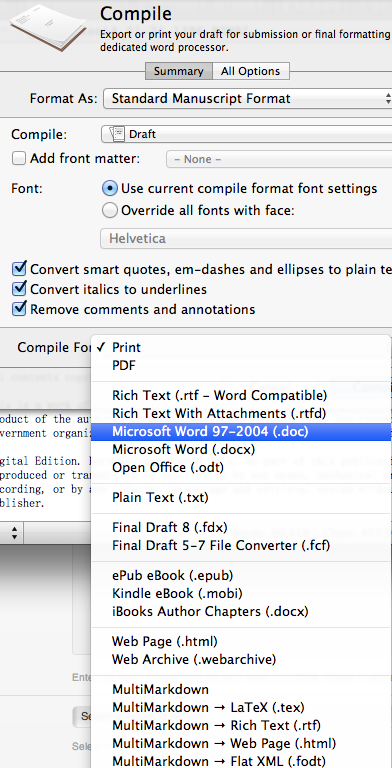Choose MultiMarkdown → LaTeX (.tex)

[x=241, y=708]
